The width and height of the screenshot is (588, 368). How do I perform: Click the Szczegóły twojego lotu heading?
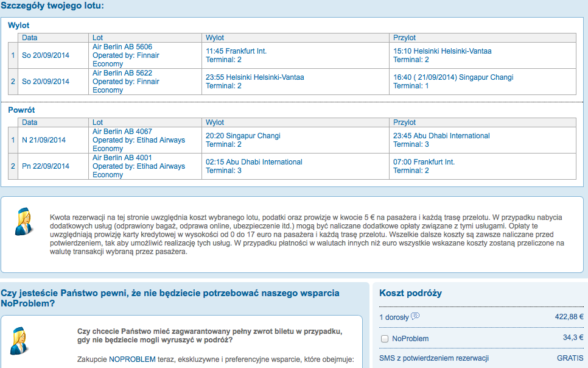pos(52,5)
